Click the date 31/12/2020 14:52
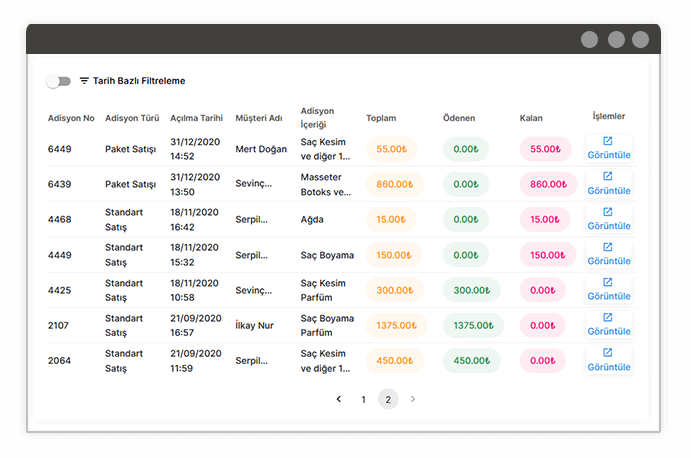691x458 pixels. (x=195, y=149)
